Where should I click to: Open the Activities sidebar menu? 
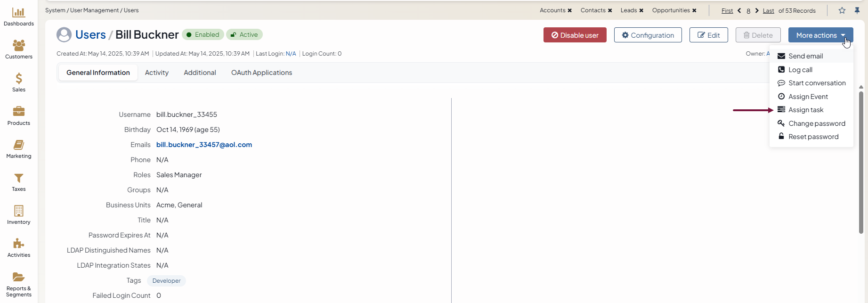click(x=19, y=248)
